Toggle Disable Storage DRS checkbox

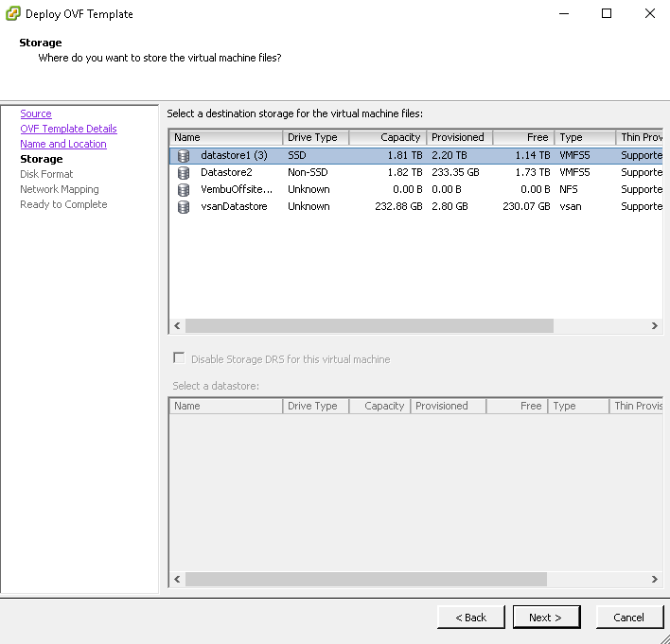pos(179,357)
